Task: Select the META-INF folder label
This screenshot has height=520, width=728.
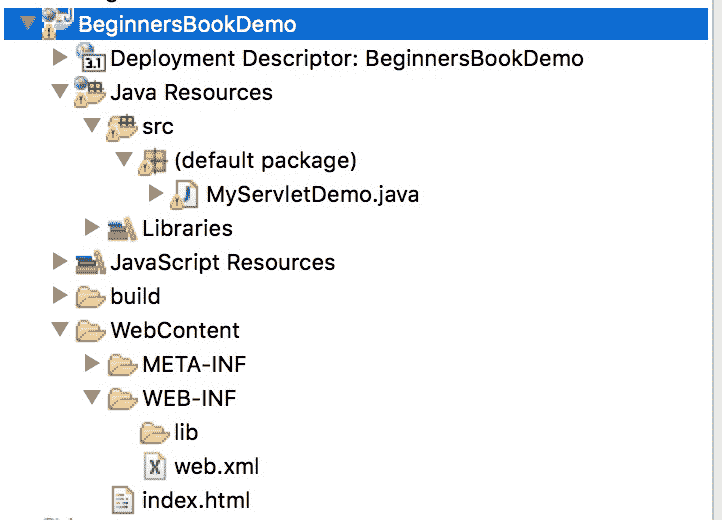Action: pyautogui.click(x=194, y=364)
